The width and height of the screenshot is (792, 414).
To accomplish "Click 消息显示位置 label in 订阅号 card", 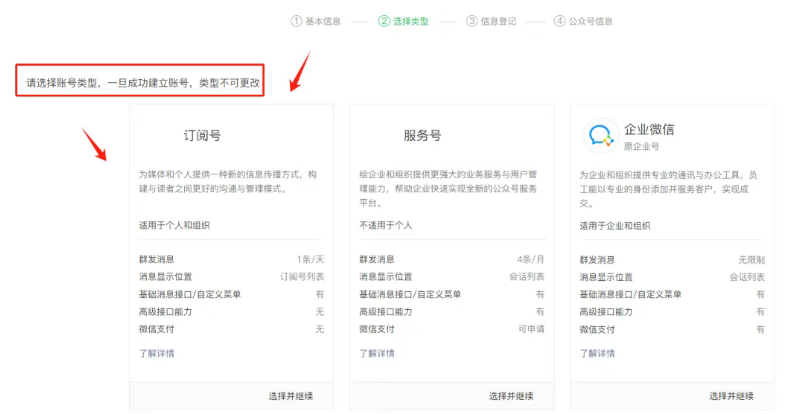I will click(x=165, y=277).
